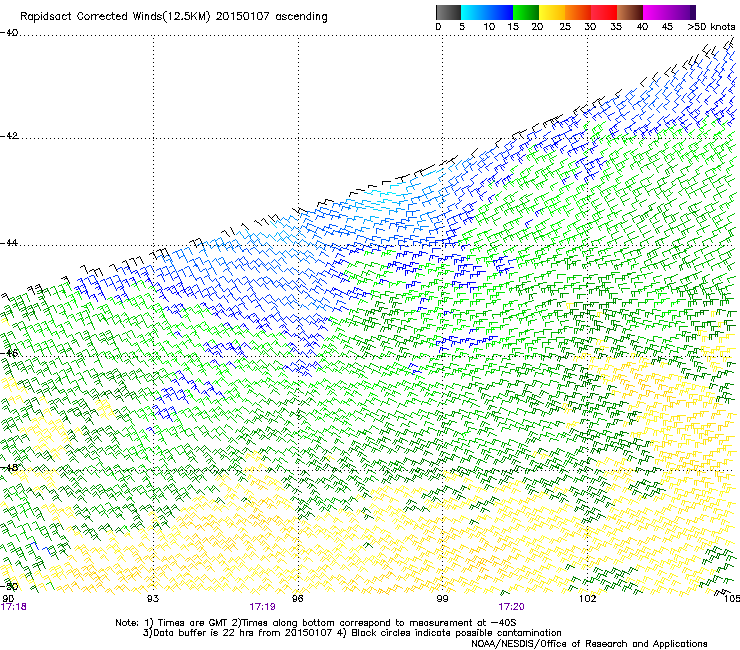The height and width of the screenshot is (650, 740).
Task: Click the 17:20 time stamp
Action: point(512,607)
